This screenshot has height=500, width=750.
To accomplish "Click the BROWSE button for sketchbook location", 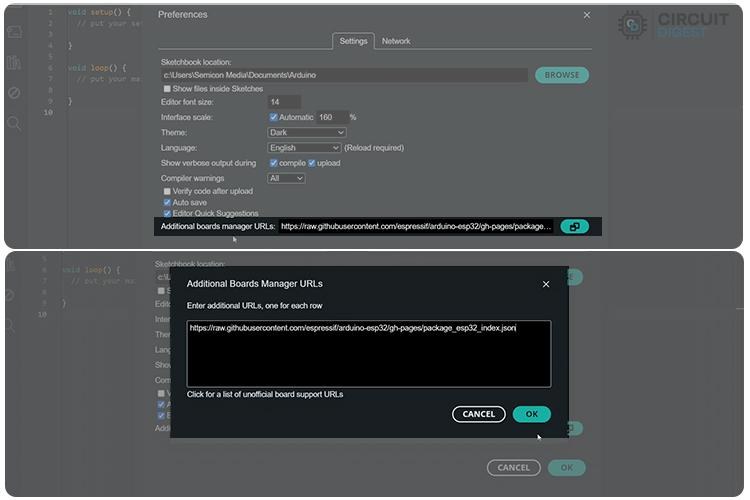I will (x=562, y=75).
